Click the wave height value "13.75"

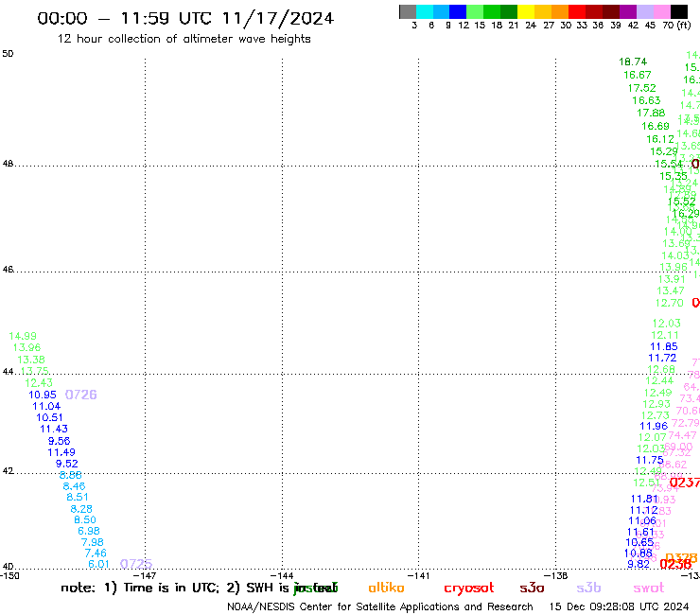point(35,371)
